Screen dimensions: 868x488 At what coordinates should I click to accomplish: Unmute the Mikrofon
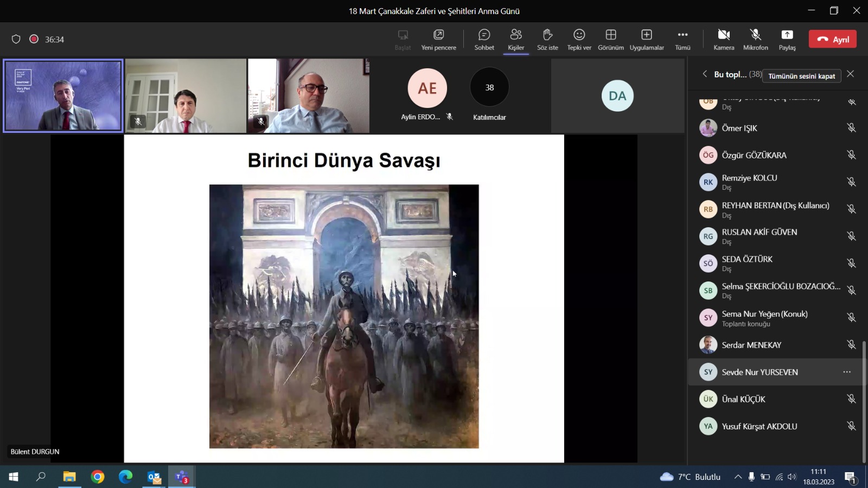click(x=755, y=40)
